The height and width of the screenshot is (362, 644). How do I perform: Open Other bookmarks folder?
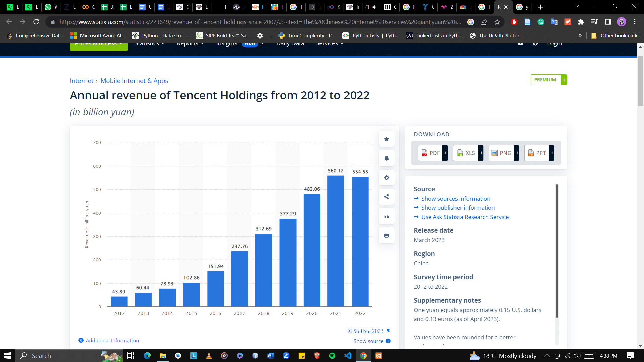615,36
